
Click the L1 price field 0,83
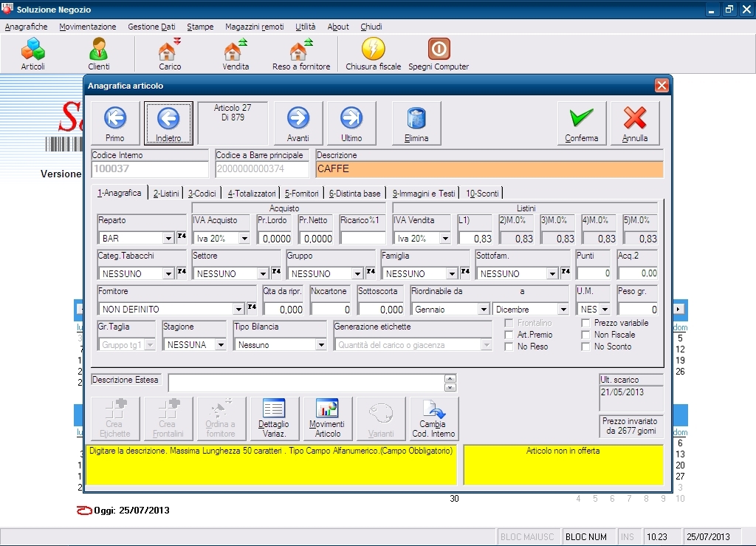click(x=475, y=238)
